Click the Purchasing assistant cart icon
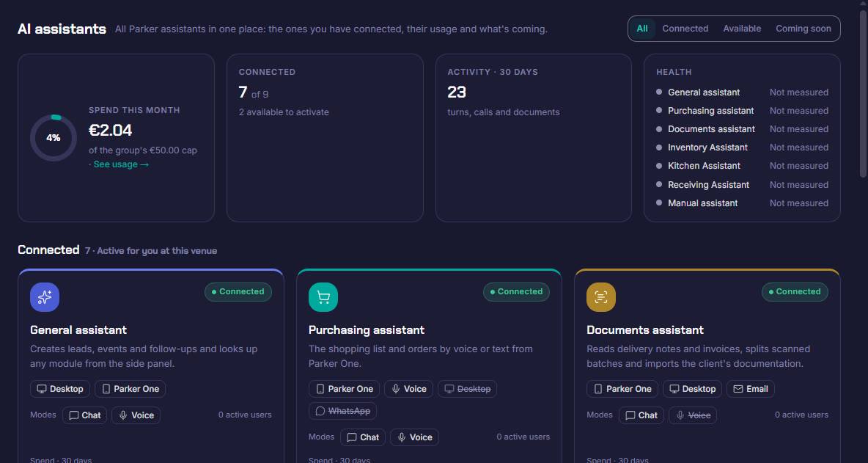868x463 pixels. point(323,297)
